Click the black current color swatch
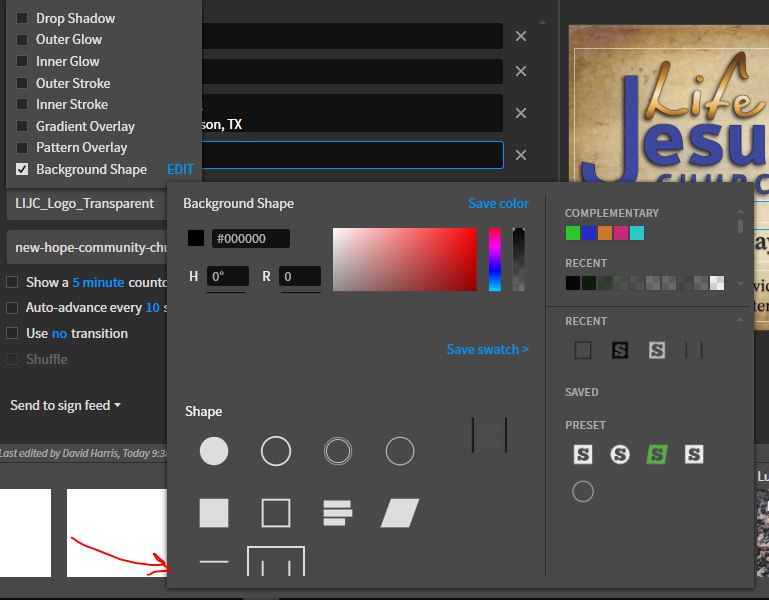The height and width of the screenshot is (600, 769). [196, 238]
